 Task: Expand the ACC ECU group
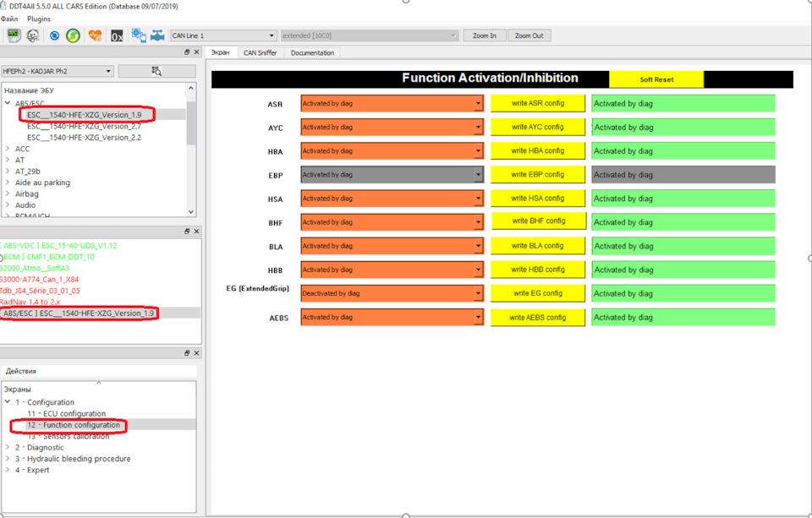(8, 149)
